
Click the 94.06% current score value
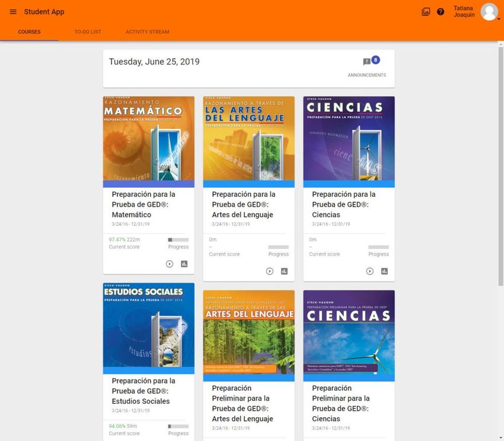[x=117, y=426]
